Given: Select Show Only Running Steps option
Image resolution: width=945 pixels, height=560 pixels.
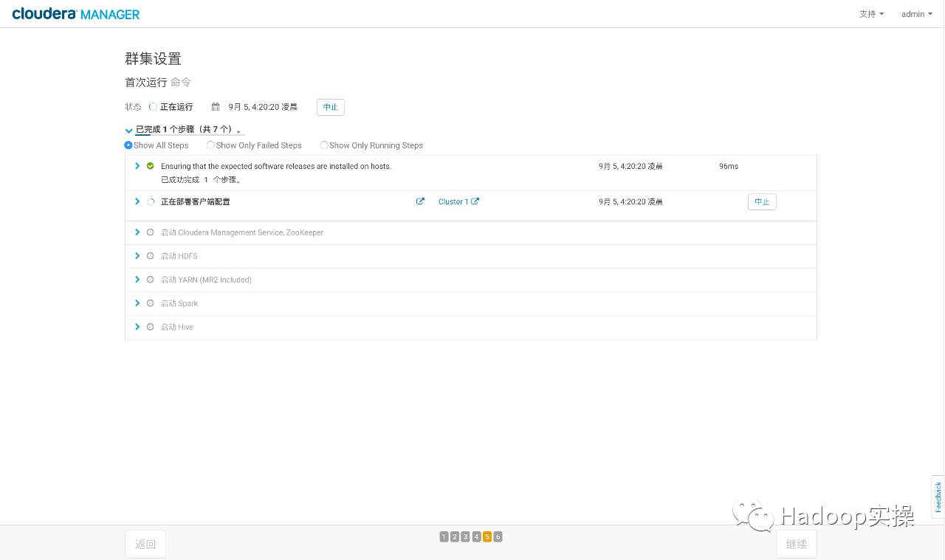Looking at the screenshot, I should pyautogui.click(x=324, y=145).
